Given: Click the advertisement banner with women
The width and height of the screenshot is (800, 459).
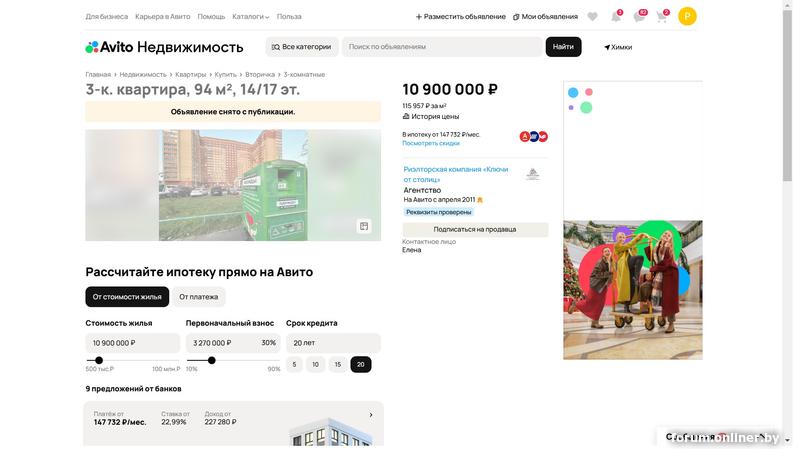Looking at the screenshot, I should 633,290.
